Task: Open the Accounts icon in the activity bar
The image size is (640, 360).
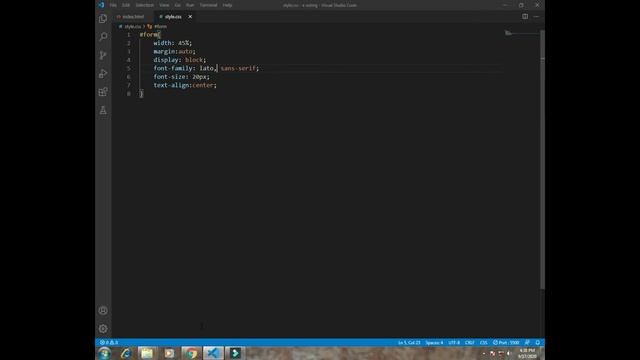Action: 103,311
